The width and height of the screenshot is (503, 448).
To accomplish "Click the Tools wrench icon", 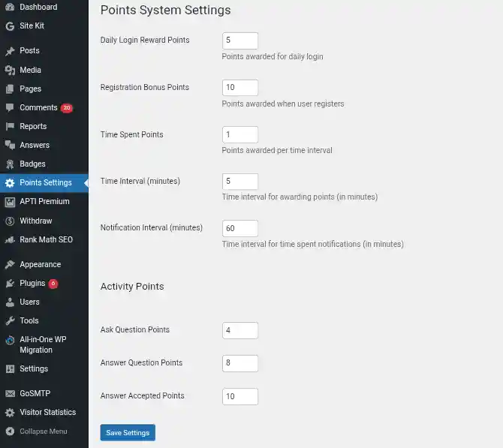I will (10, 320).
